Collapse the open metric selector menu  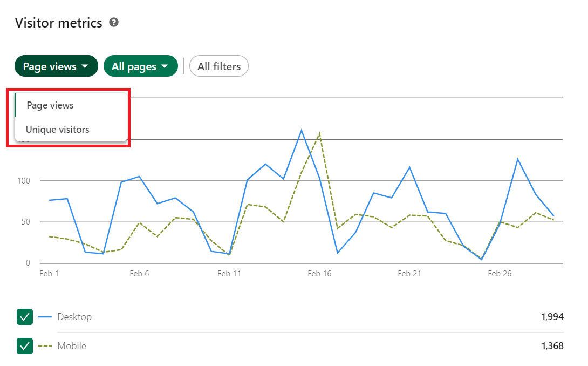56,66
